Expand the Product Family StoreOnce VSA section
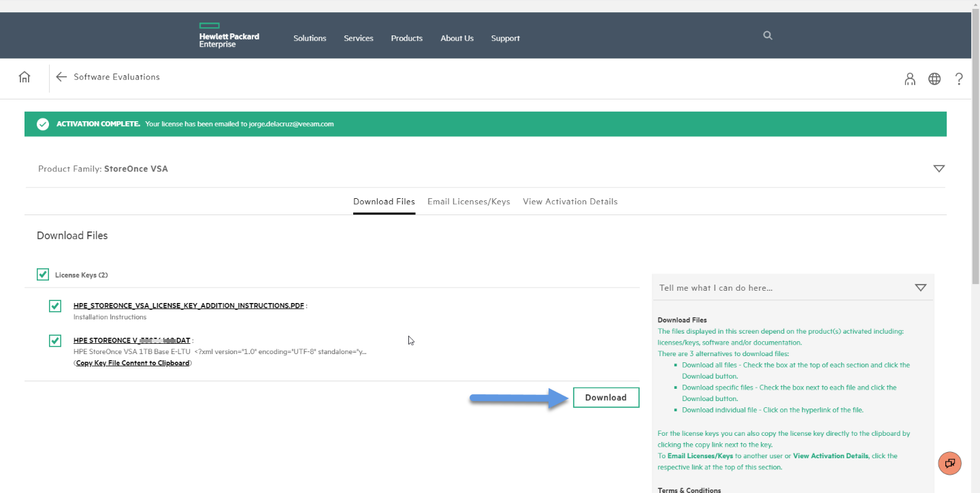980x493 pixels. pos(939,168)
